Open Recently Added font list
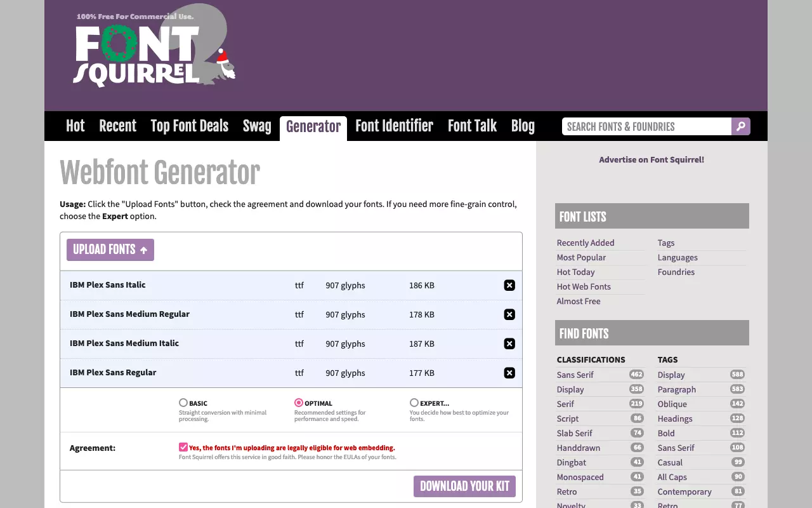Screen dimensions: 812x508 pyautogui.click(x=586, y=243)
